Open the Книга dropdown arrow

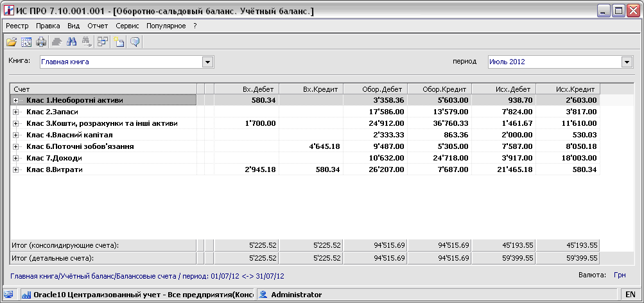[x=207, y=62]
